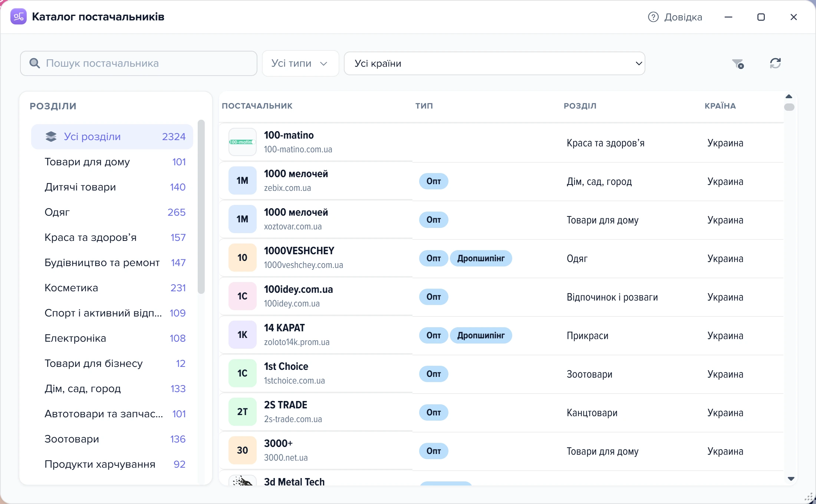The image size is (816, 504).
Task: Select Зоотовари section in sidebar
Action: pyautogui.click(x=112, y=439)
